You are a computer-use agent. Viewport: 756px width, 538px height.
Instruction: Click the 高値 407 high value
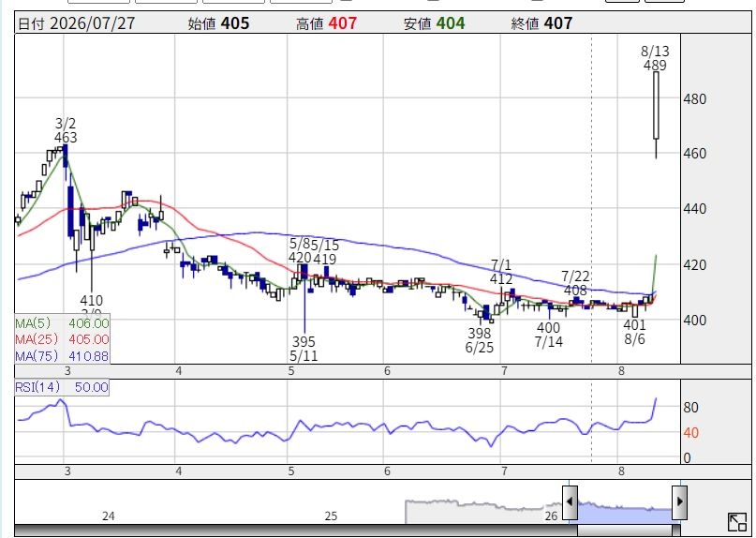coord(326,23)
